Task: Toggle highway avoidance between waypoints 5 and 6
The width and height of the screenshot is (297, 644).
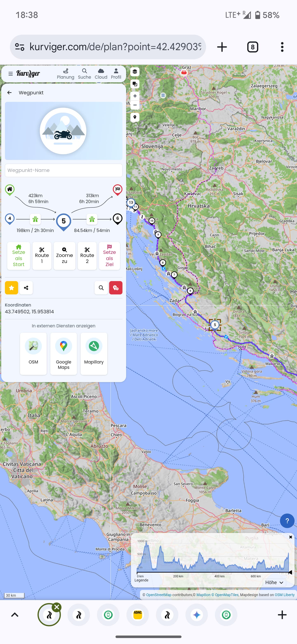Action: tap(92, 219)
